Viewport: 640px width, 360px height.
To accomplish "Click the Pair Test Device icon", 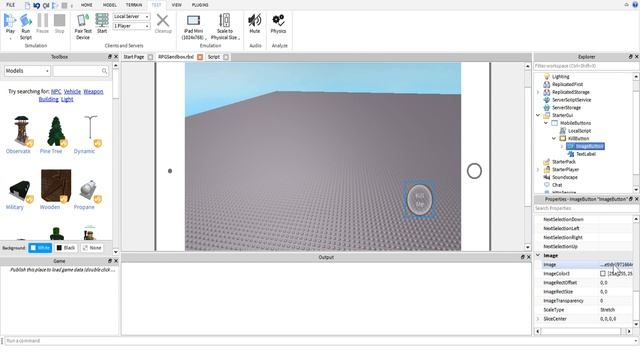I will [x=82, y=20].
